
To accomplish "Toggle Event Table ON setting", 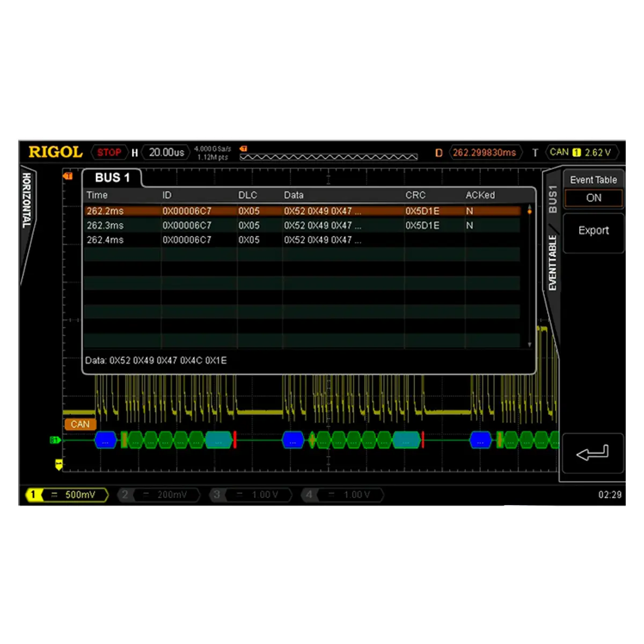I will click(593, 197).
